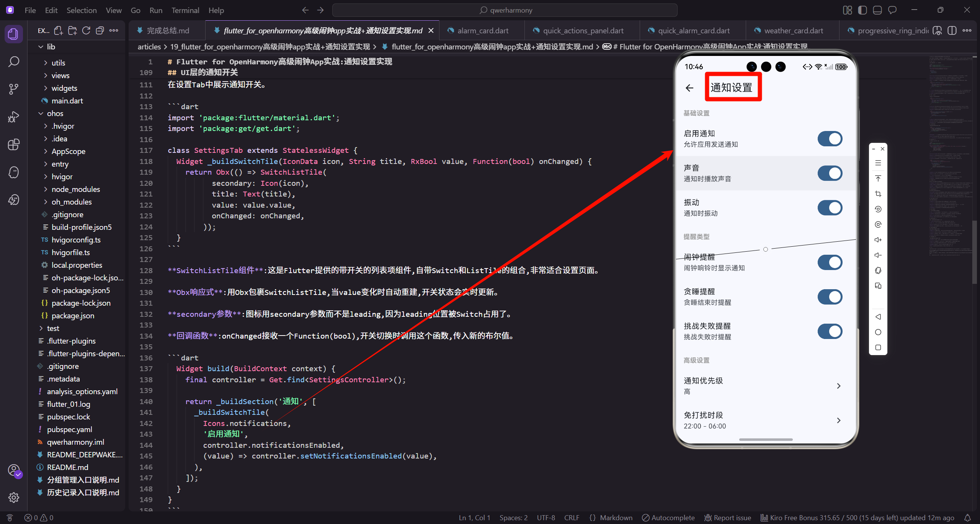Expand the widgets folder

point(77,88)
